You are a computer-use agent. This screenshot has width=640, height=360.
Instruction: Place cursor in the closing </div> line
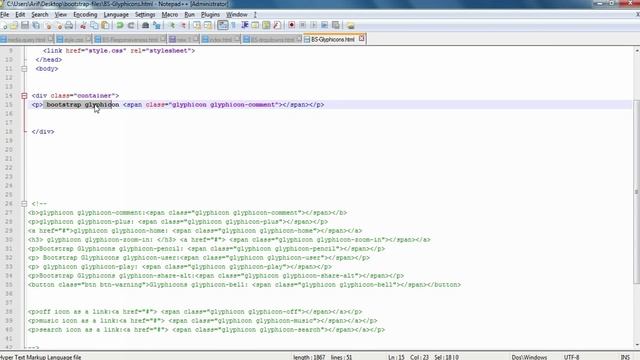pos(43,132)
